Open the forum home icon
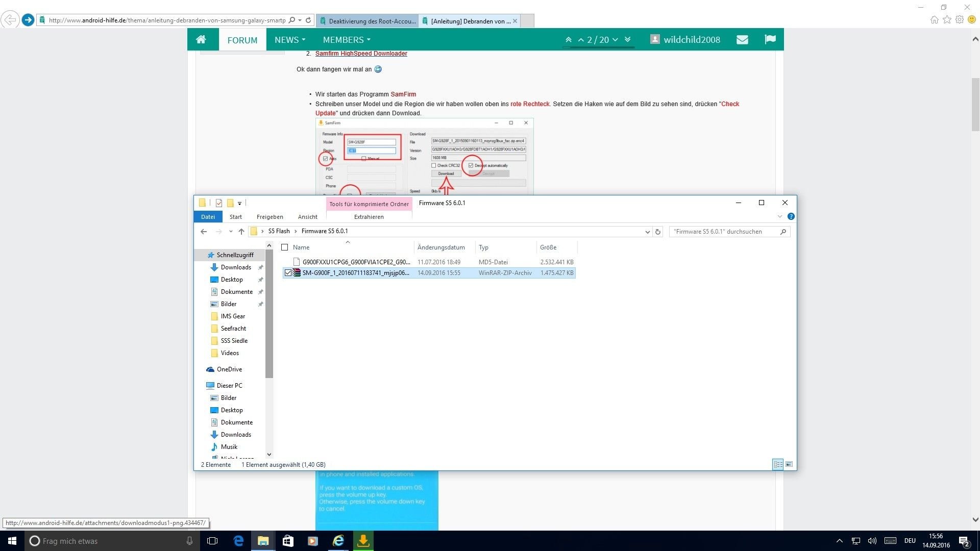Viewport: 980px width, 551px height. click(201, 40)
